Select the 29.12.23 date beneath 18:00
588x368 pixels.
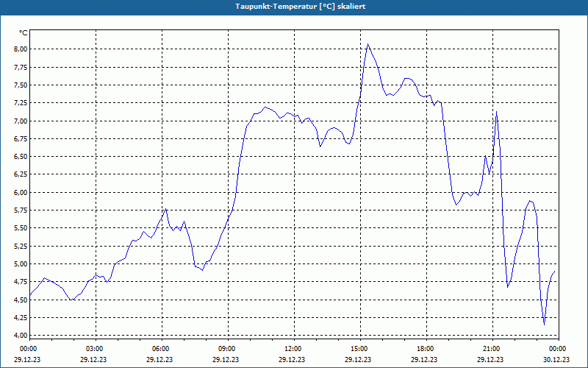[424, 360]
